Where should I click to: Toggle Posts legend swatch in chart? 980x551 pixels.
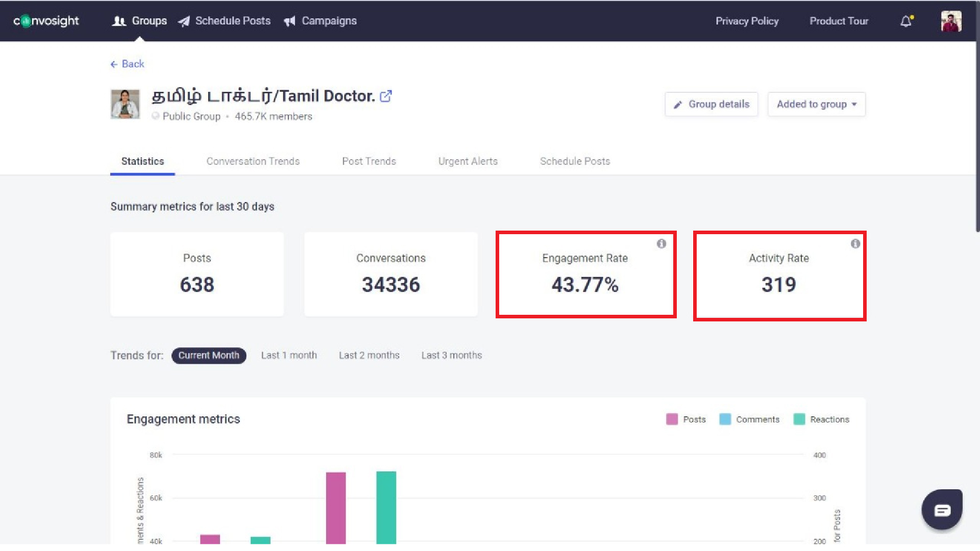(x=672, y=419)
